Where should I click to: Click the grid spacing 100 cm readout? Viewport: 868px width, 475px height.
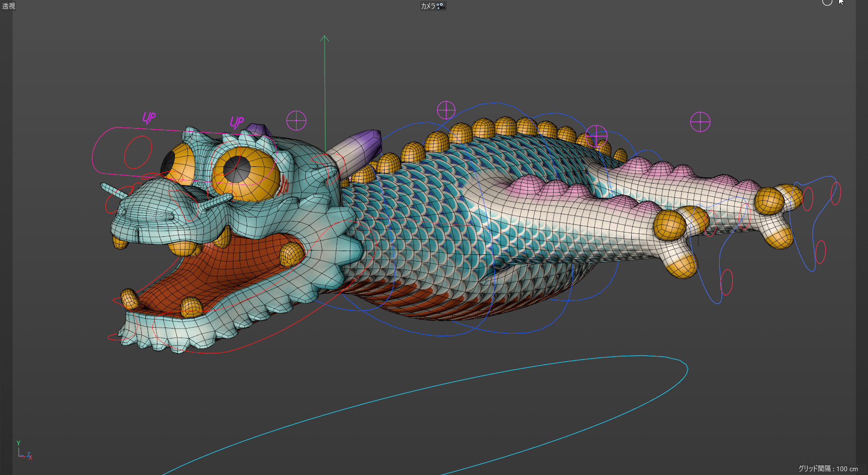point(828,468)
